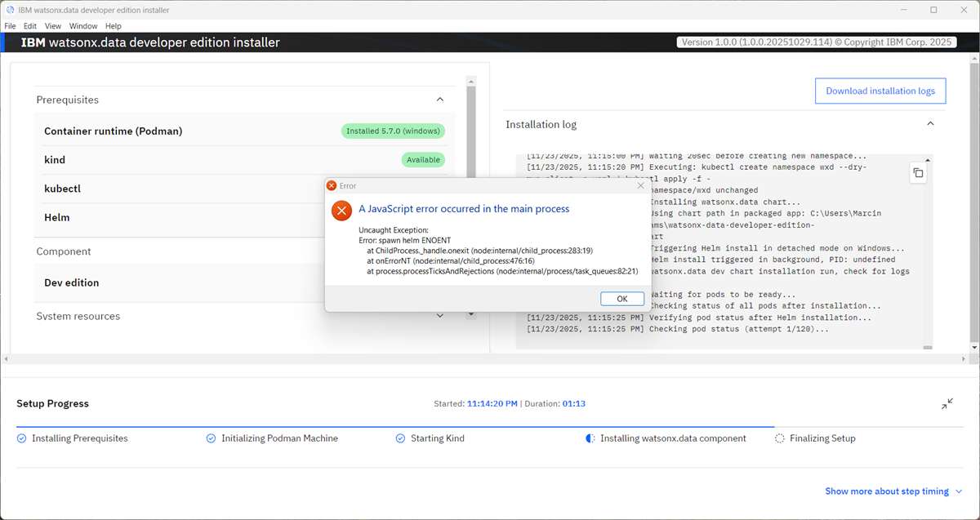Open the Edit menu
Image resolution: width=980 pixels, height=520 pixels.
[x=30, y=26]
